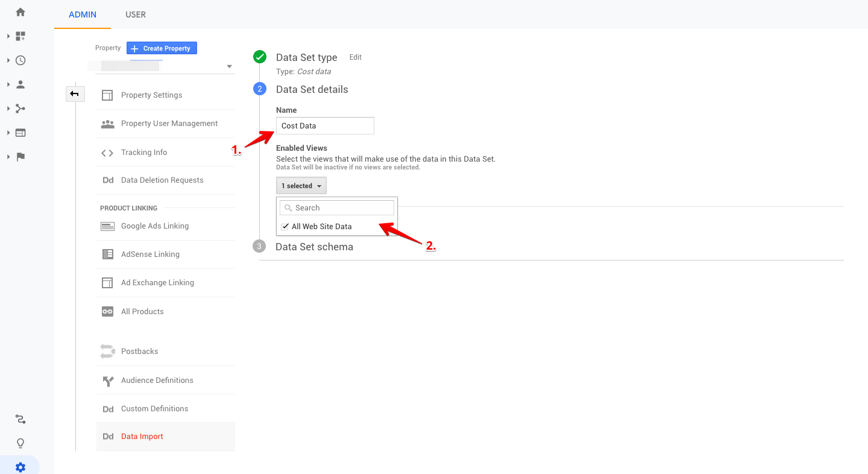Open Customization dashboards icon
The height and width of the screenshot is (474, 868).
pos(20,36)
